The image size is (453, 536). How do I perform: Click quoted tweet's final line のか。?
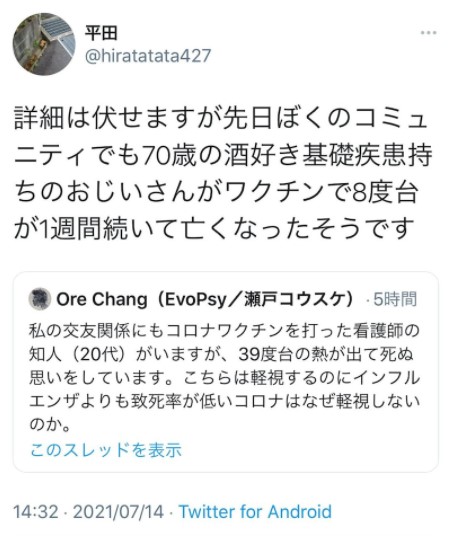click(x=50, y=425)
